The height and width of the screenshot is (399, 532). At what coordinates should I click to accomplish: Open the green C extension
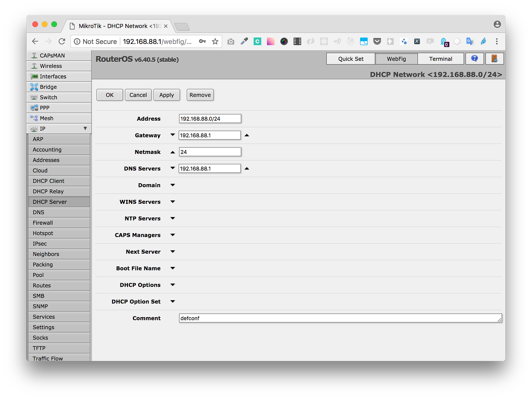coord(257,41)
